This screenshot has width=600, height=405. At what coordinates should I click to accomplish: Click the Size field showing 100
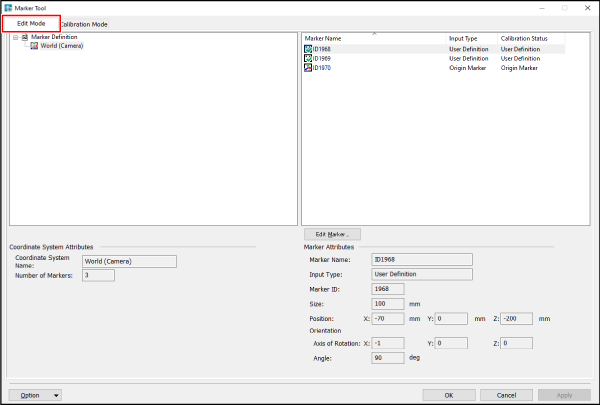(388, 304)
